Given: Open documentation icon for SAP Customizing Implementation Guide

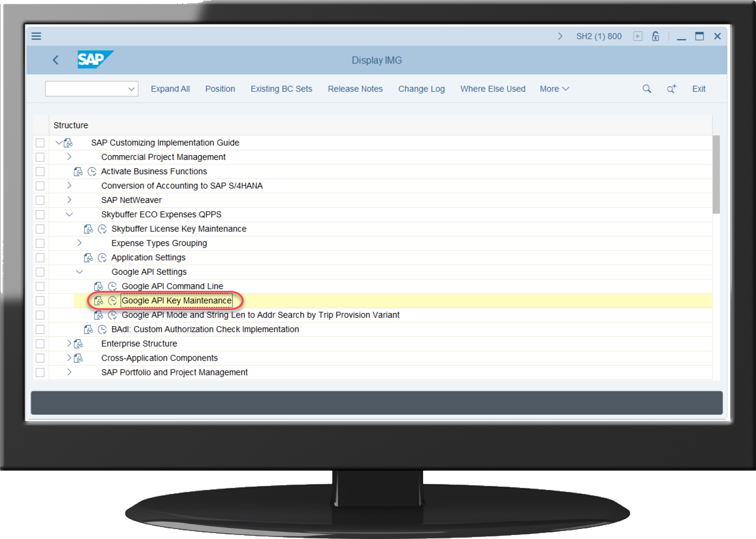Looking at the screenshot, I should tap(68, 143).
